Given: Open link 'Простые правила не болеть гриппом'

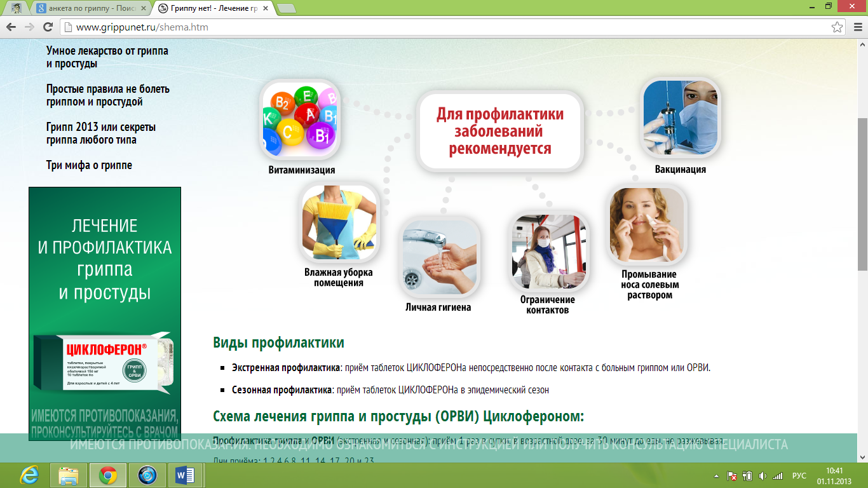Looking at the screenshot, I should coord(108,95).
